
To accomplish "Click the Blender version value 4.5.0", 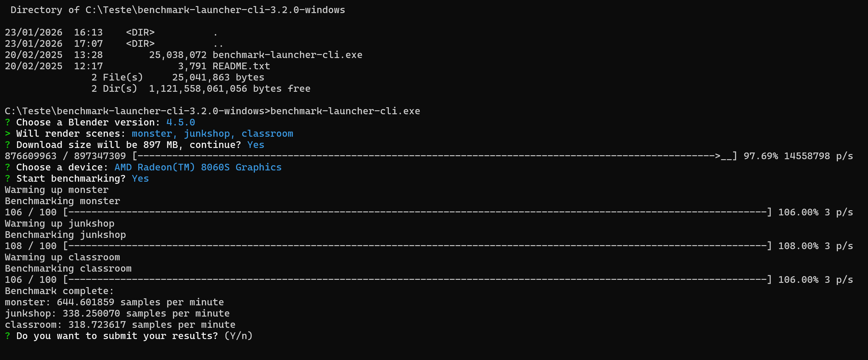I will click(x=180, y=122).
